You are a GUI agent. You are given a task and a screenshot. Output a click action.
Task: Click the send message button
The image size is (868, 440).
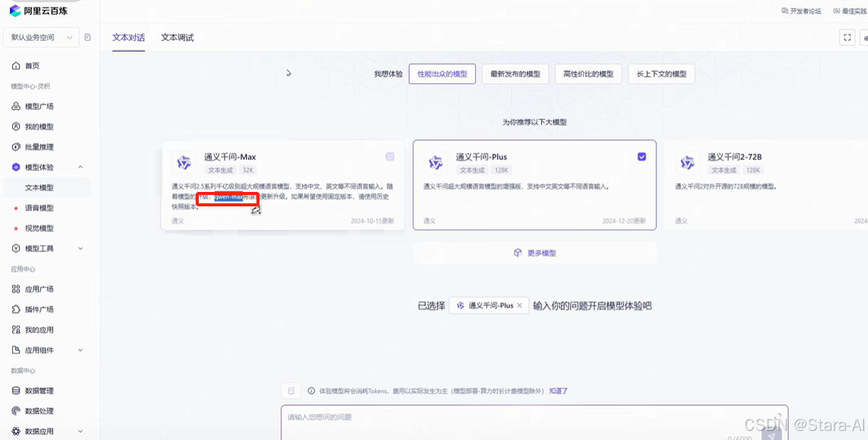tap(772, 435)
